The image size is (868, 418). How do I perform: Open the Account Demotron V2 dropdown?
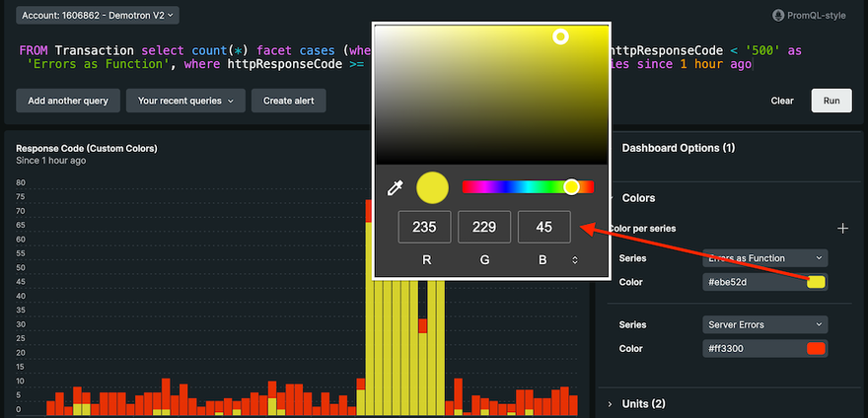98,15
